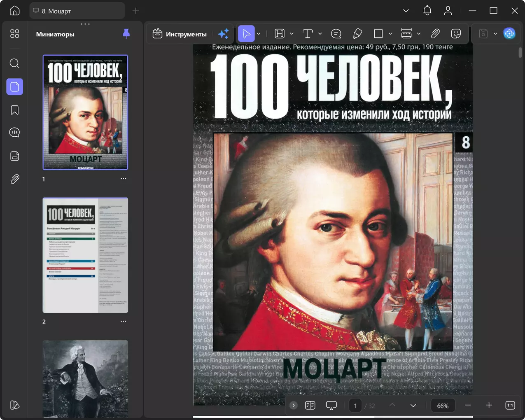Open the tab list dropdown chevron in title bar
The width and height of the screenshot is (525, 420).
pos(406,11)
